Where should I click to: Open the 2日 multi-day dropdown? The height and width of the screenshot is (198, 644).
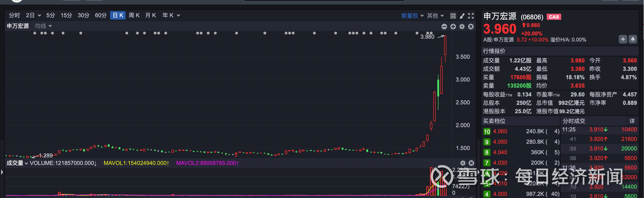coord(33,15)
